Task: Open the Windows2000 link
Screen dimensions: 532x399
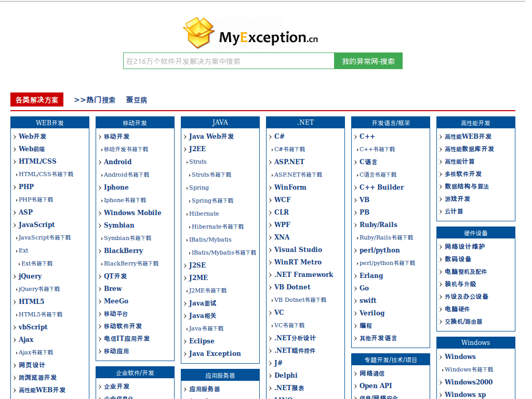Action: [469, 382]
